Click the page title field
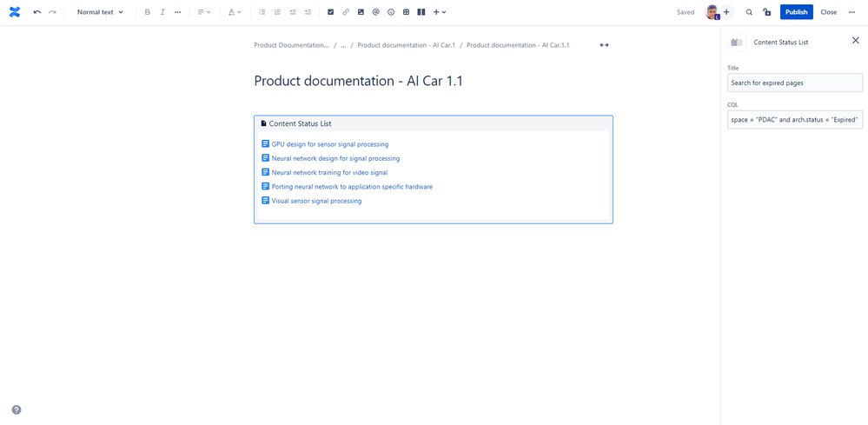The image size is (868, 425). point(358,81)
